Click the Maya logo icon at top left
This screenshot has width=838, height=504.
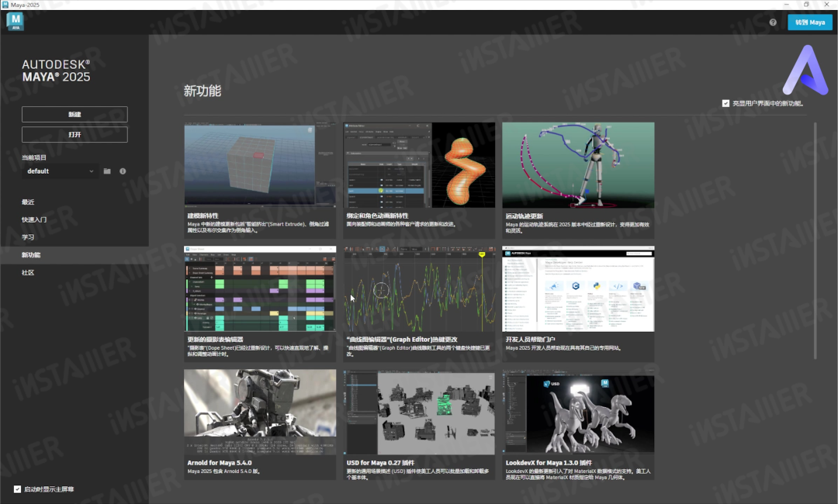pyautogui.click(x=16, y=22)
